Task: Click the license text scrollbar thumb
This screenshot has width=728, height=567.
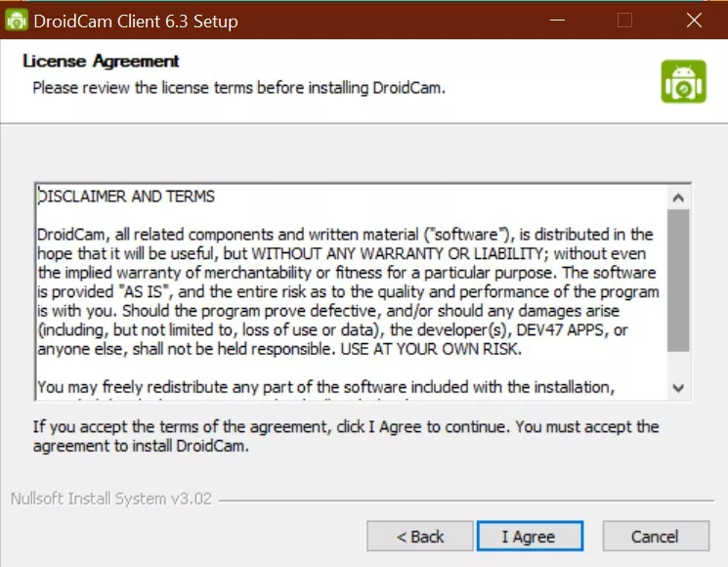Action: point(678,279)
